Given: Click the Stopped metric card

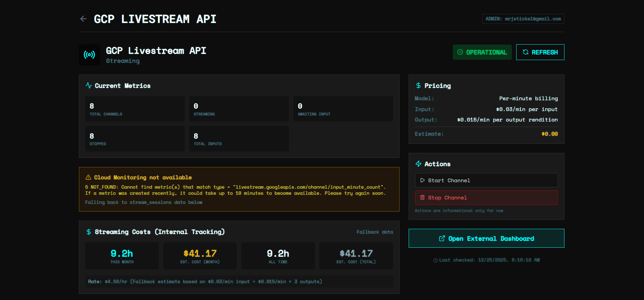Looking at the screenshot, I should pos(135,139).
